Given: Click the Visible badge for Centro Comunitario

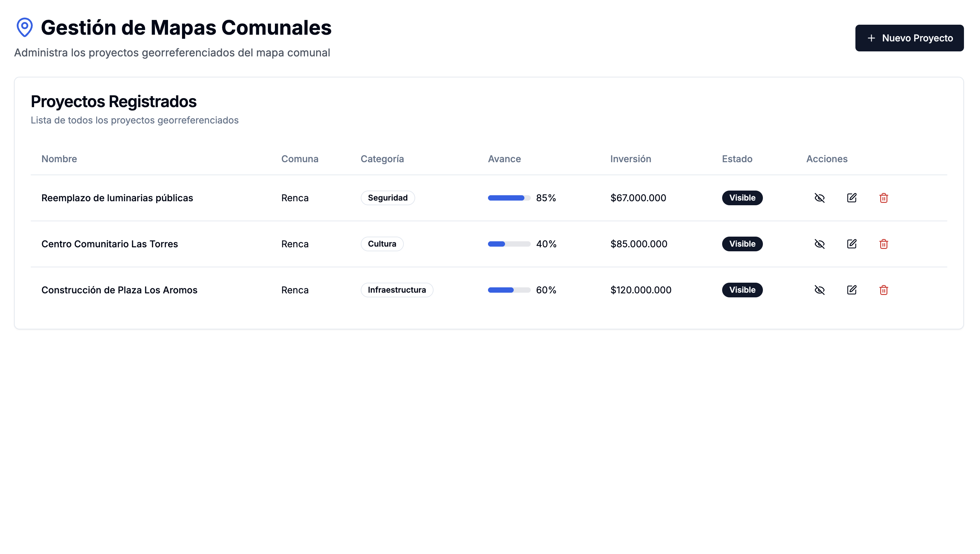Looking at the screenshot, I should click(x=742, y=244).
